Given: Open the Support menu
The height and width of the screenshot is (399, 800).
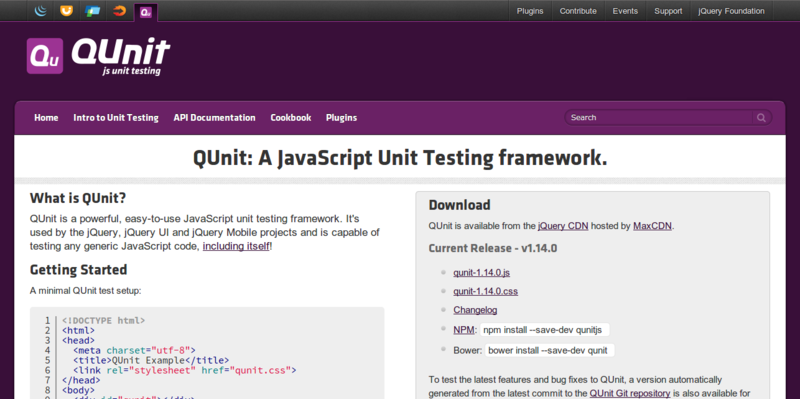Looking at the screenshot, I should 668,11.
